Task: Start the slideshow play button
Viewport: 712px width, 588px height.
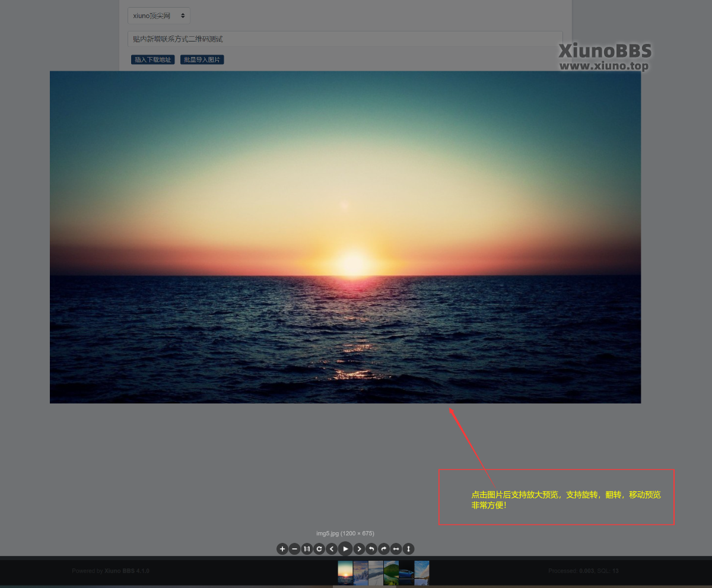Action: (345, 549)
